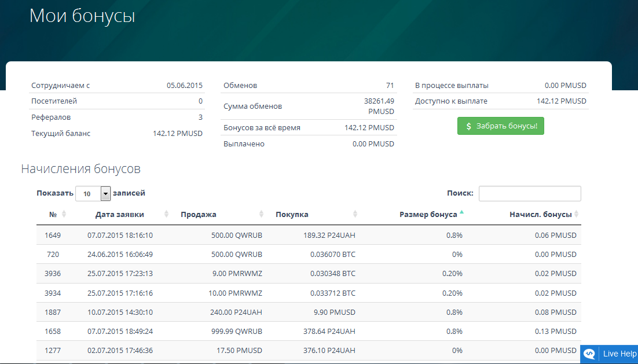Click sort arrows beside Покупка header
The height and width of the screenshot is (364, 638).
pyautogui.click(x=356, y=214)
